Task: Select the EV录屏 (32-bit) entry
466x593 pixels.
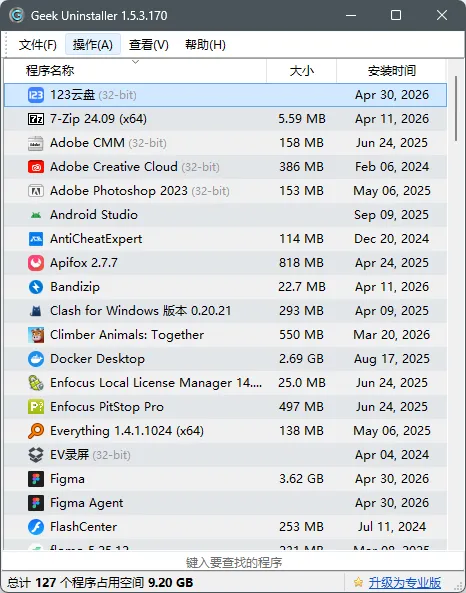Action: pyautogui.click(x=225, y=455)
